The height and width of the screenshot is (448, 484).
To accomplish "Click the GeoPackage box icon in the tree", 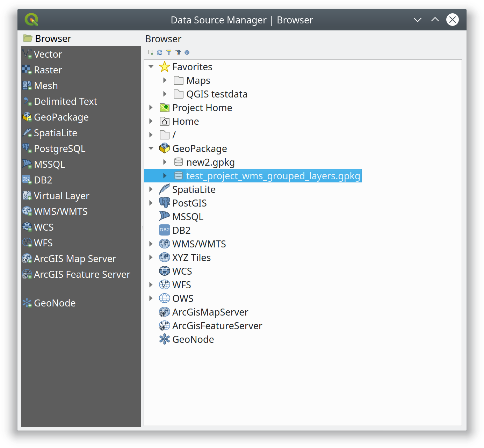I will [x=165, y=148].
